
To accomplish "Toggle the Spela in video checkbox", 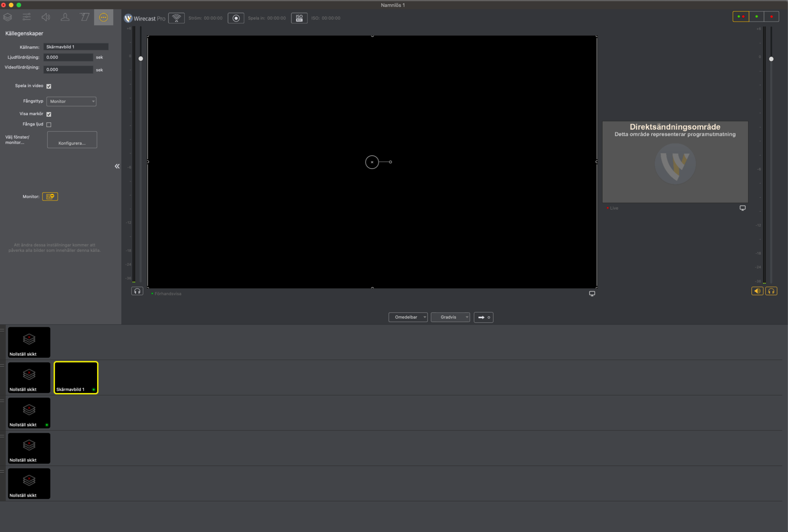I will pos(49,86).
